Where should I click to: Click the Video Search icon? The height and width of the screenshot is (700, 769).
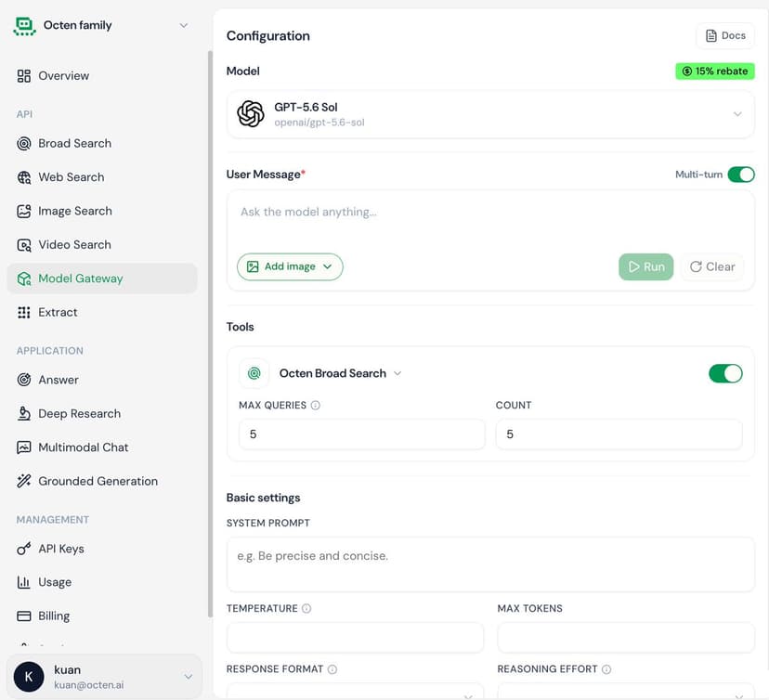coord(23,245)
